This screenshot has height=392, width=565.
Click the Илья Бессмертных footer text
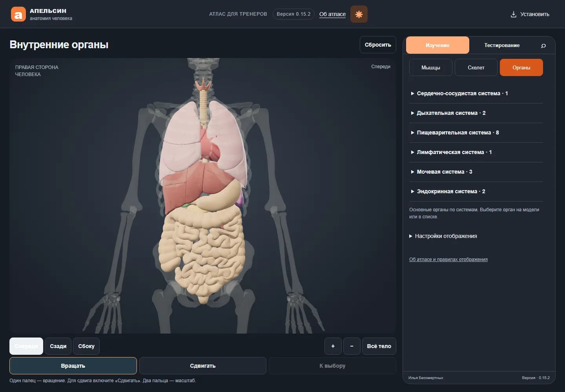[x=426, y=378]
